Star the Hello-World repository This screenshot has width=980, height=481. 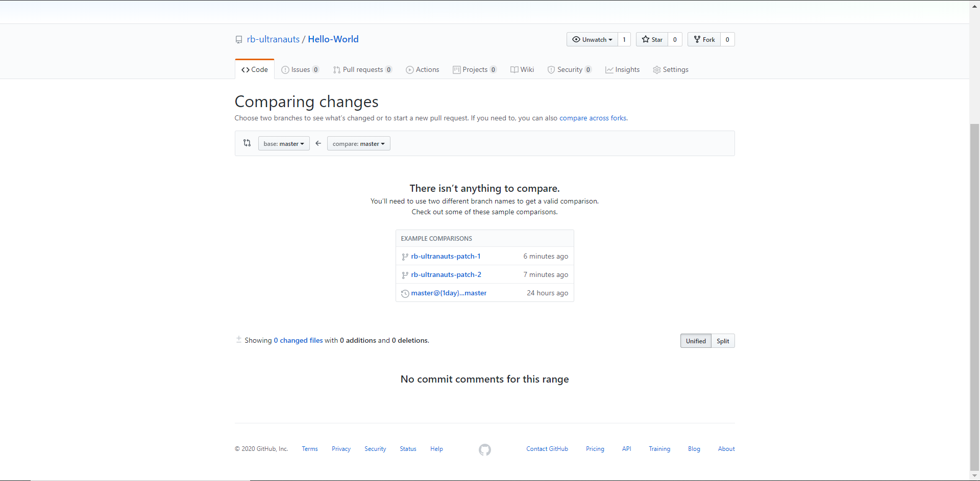point(652,39)
